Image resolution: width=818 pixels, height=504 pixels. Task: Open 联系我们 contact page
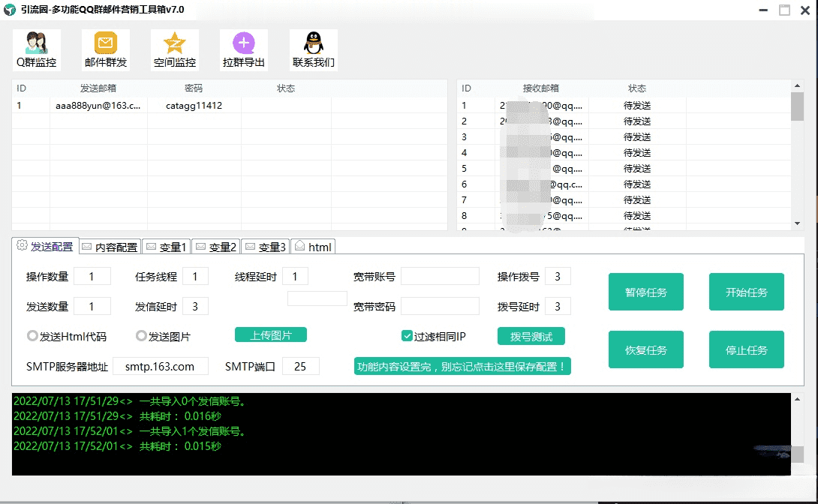(x=312, y=49)
